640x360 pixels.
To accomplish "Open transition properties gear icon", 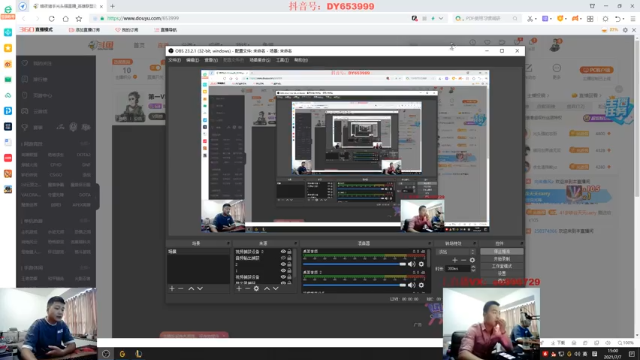I will [x=472, y=260].
